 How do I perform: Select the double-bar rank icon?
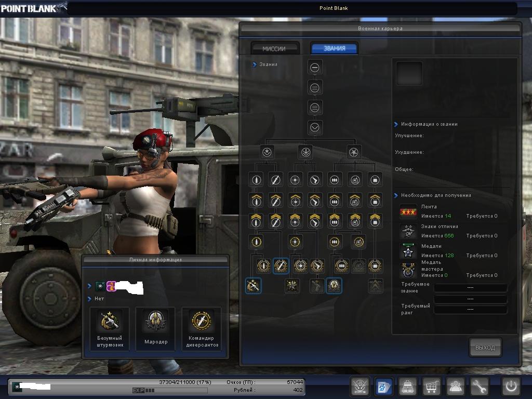pyautogui.click(x=315, y=87)
